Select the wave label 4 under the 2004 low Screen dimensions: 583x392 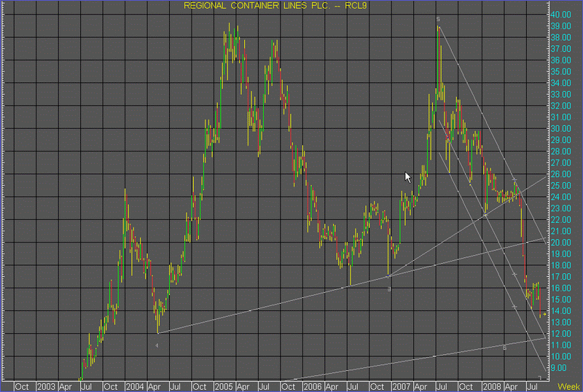click(157, 345)
